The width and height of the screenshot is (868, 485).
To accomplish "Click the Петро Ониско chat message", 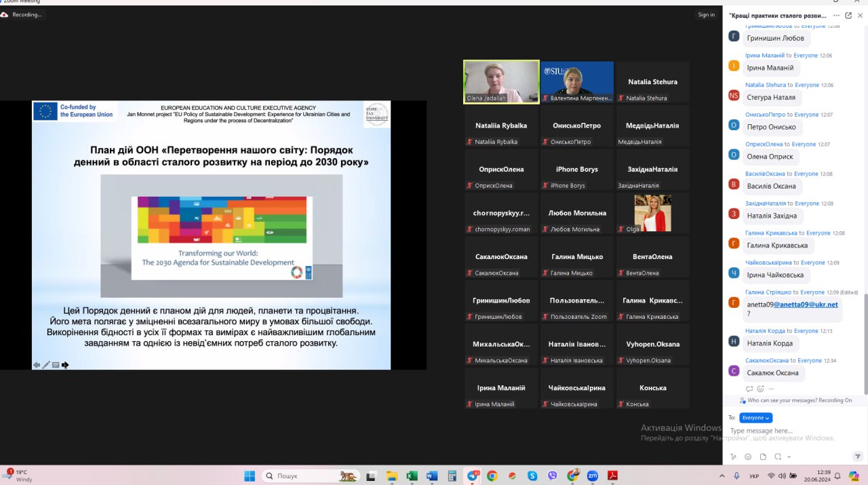I will [771, 127].
